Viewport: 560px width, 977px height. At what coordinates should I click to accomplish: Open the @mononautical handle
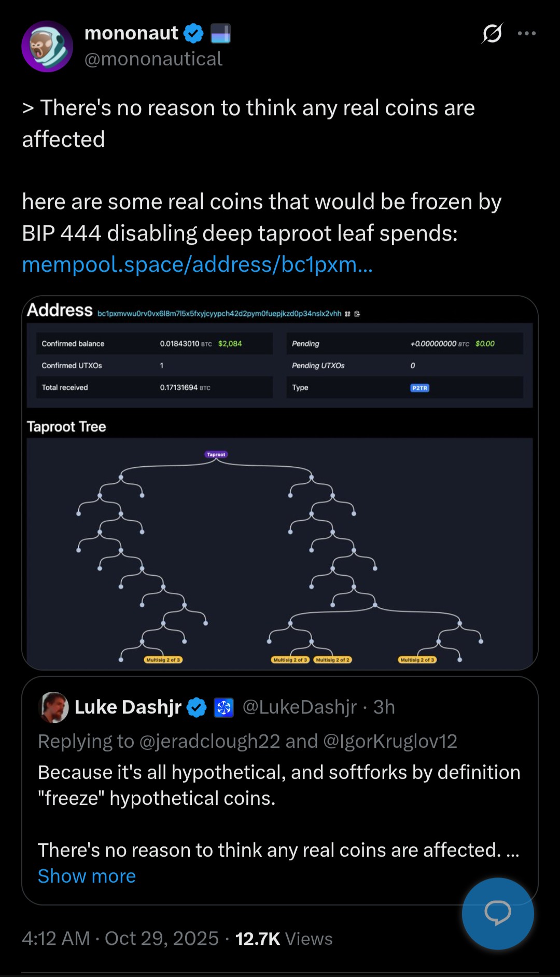(153, 59)
